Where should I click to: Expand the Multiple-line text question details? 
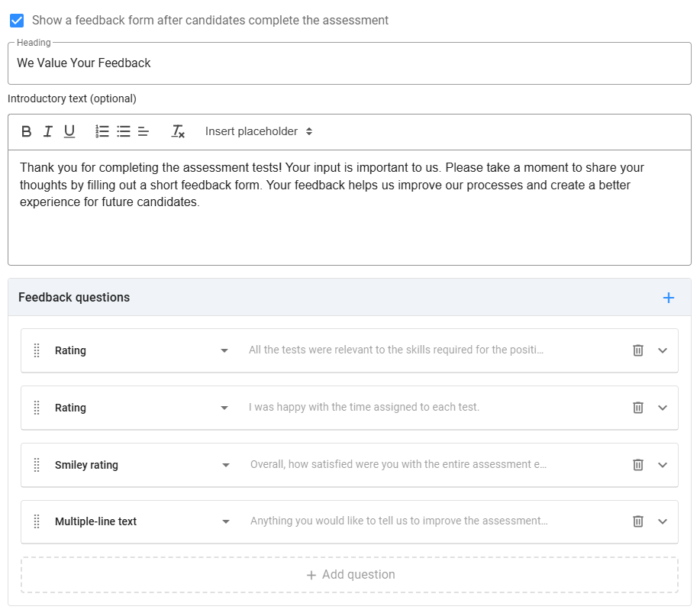661,521
